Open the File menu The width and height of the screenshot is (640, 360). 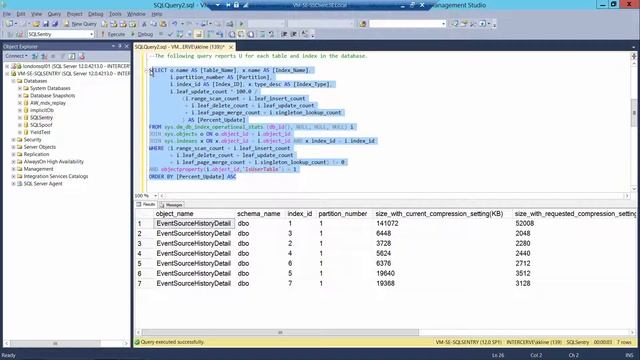coord(7,14)
